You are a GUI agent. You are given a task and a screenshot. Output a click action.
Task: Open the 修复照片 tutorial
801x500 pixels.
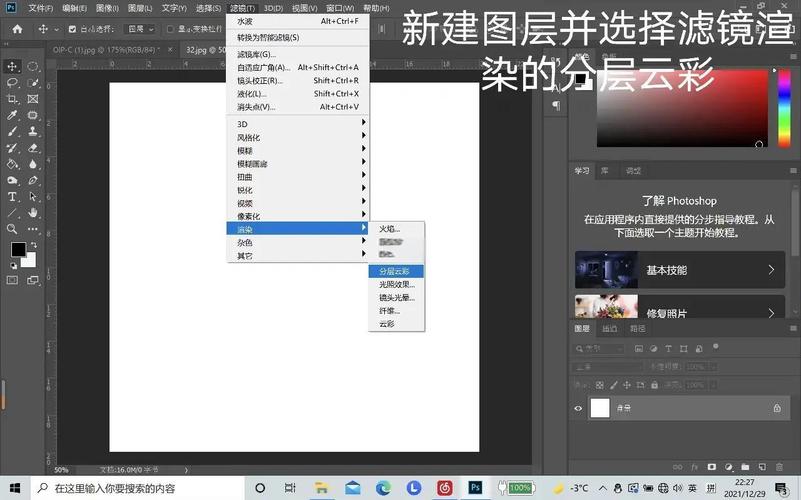(x=679, y=307)
